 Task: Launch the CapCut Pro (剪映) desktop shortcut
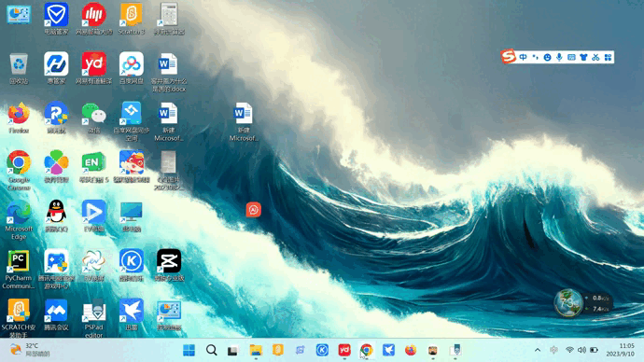[x=169, y=261]
